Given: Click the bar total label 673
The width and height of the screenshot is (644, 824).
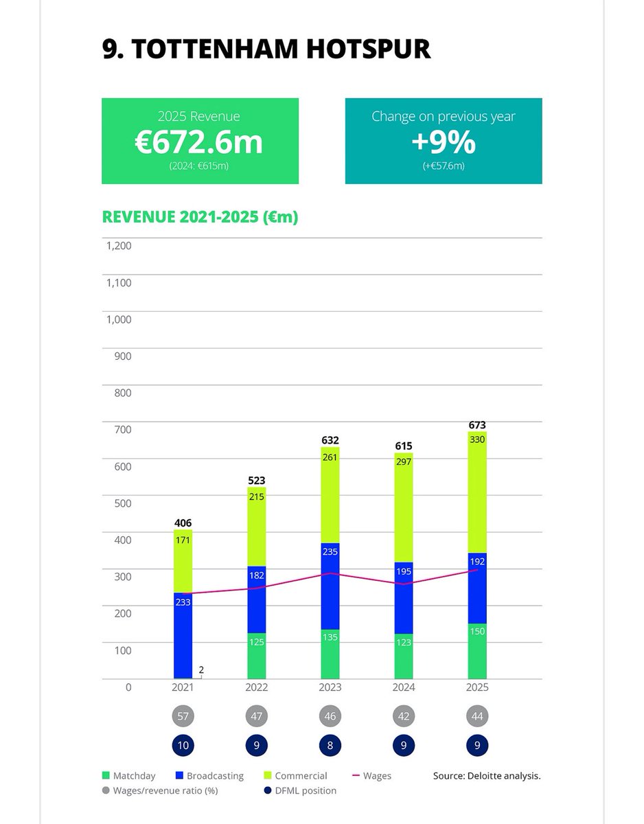Looking at the screenshot, I should (478, 425).
